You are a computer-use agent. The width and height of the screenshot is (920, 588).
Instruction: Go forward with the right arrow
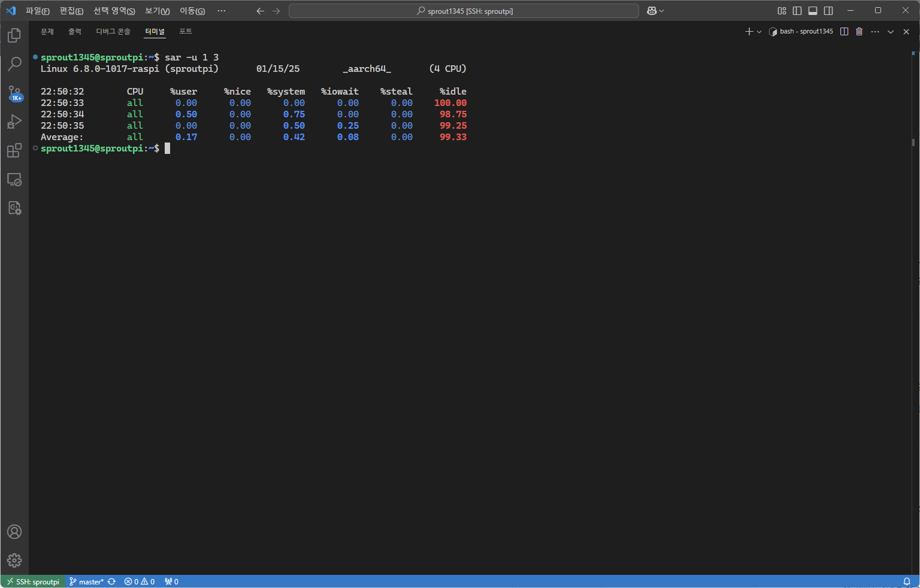tap(276, 11)
